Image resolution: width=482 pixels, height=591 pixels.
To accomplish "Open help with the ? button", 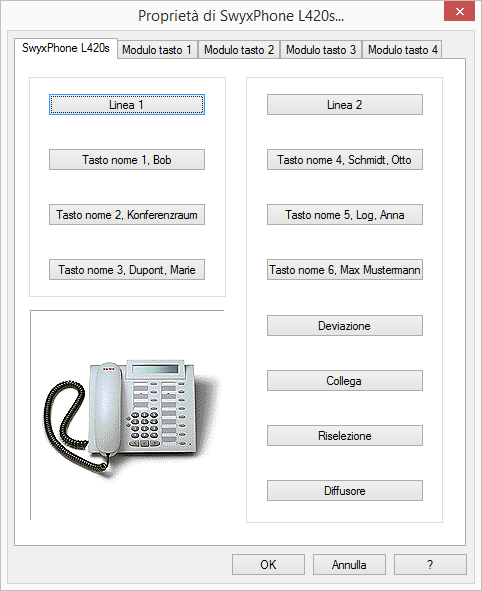I will coord(430,564).
